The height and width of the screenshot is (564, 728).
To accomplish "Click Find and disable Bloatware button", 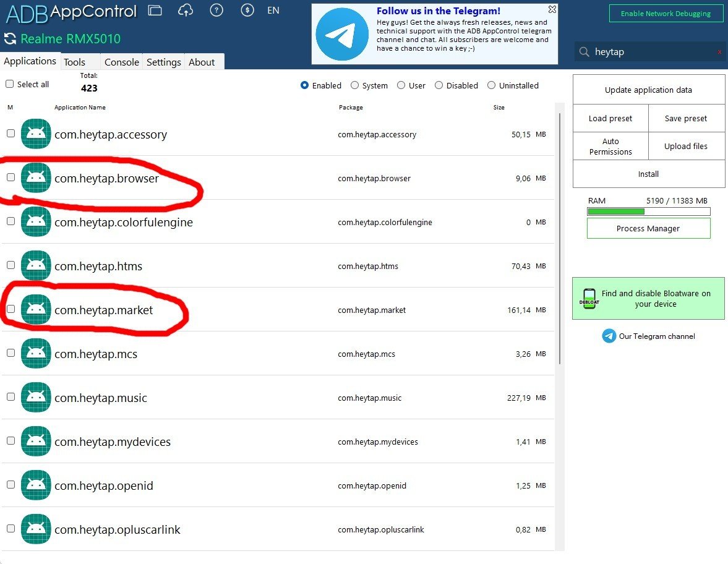I will [648, 299].
